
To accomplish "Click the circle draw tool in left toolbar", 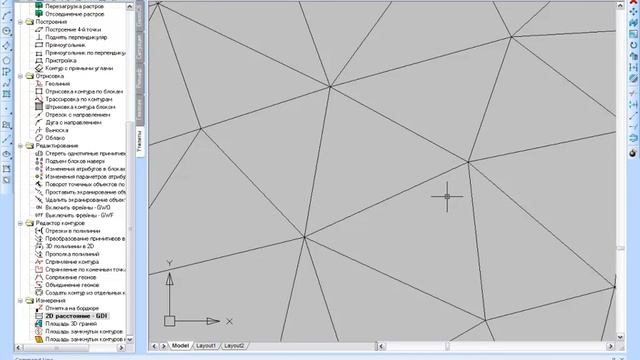I will (6, 31).
